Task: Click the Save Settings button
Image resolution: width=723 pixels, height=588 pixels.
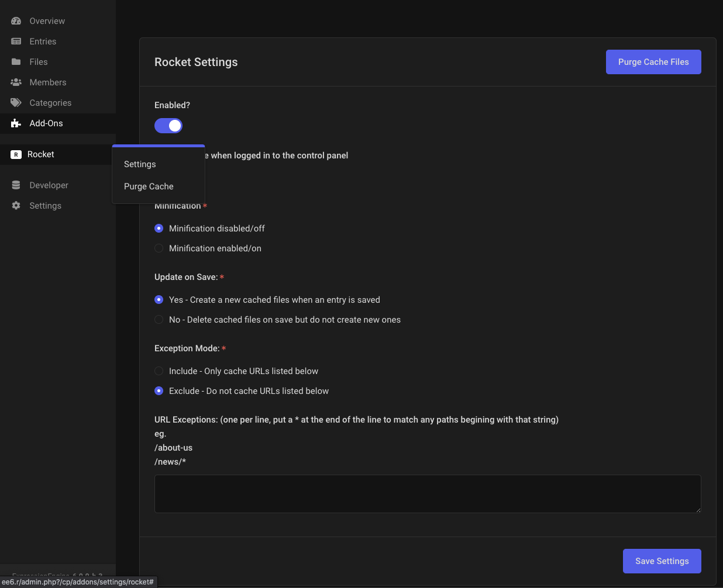Action: coord(662,561)
